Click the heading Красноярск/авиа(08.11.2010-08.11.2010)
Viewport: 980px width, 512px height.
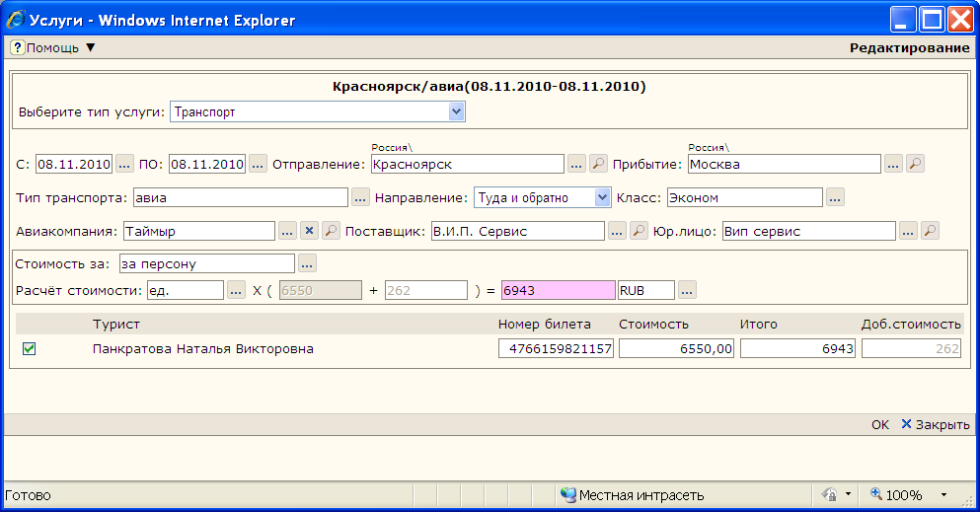click(x=490, y=86)
